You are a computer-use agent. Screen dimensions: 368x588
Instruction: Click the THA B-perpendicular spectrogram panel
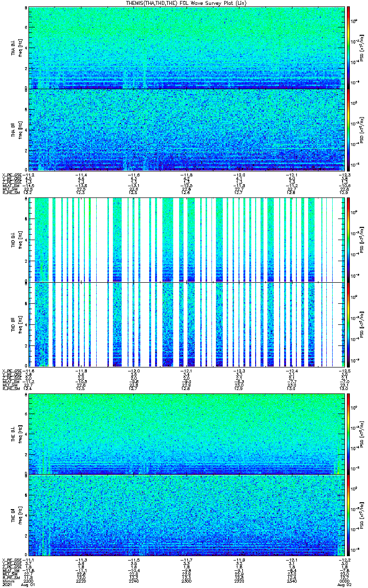186,48
